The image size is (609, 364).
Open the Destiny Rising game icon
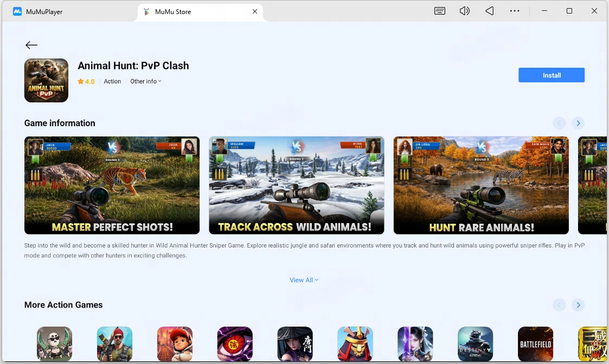[476, 344]
